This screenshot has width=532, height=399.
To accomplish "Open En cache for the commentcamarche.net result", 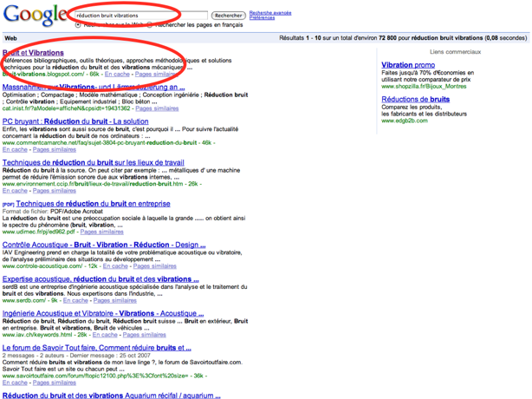I will (15, 149).
